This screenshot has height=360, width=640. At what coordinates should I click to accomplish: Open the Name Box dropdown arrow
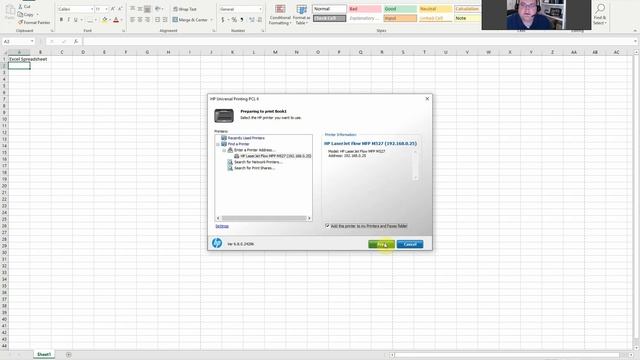coord(32,41)
